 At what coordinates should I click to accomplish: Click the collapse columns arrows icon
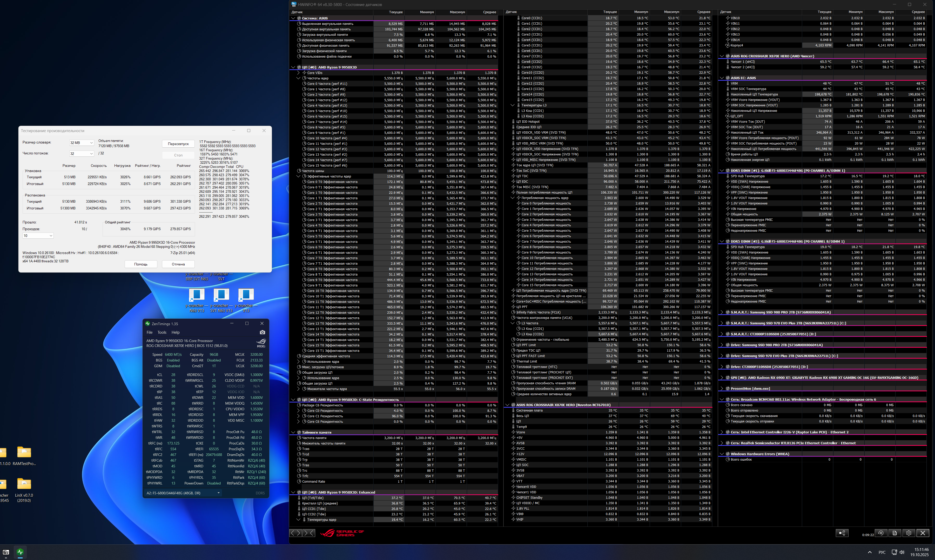(x=309, y=533)
